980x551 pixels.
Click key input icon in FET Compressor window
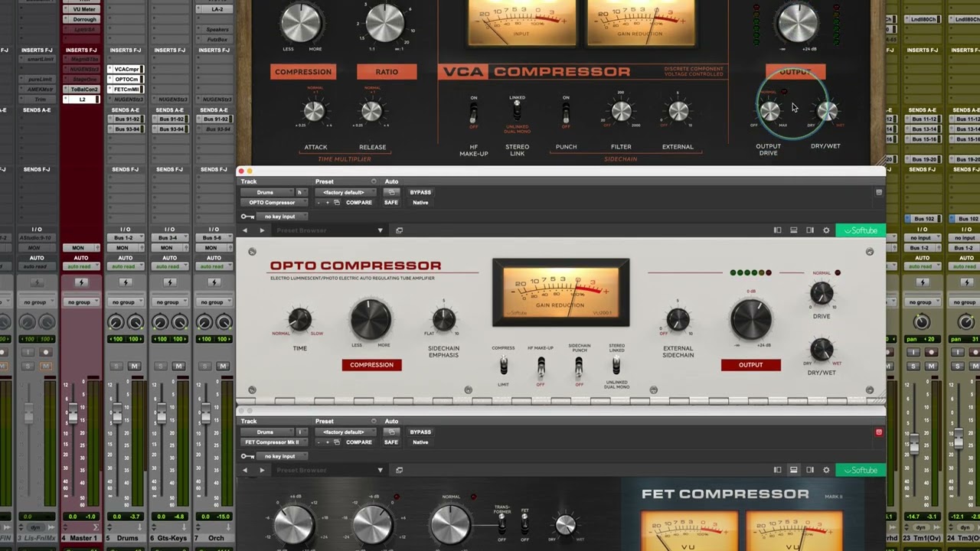[247, 456]
